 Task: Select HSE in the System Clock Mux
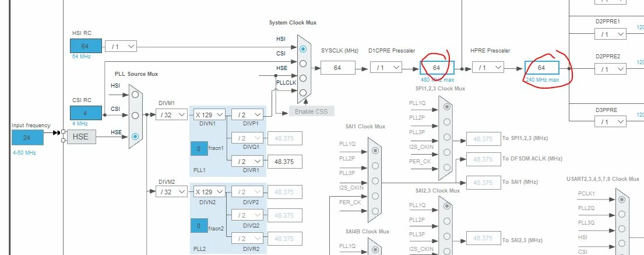pyautogui.click(x=303, y=78)
